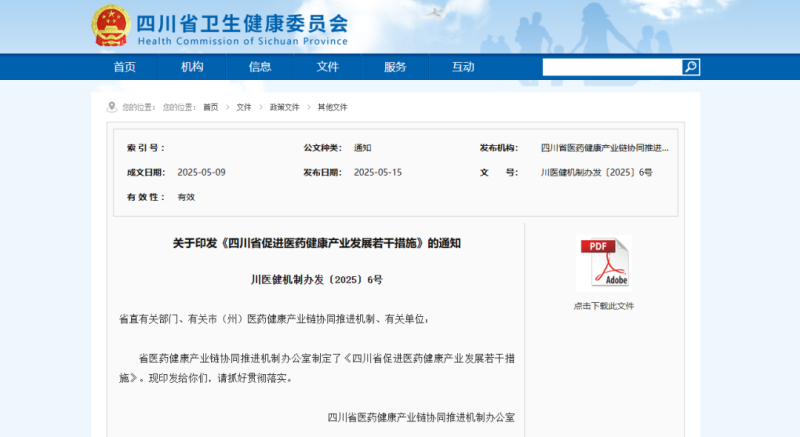Open the 机构 navigation menu item
This screenshot has width=800, height=437.
click(x=192, y=67)
